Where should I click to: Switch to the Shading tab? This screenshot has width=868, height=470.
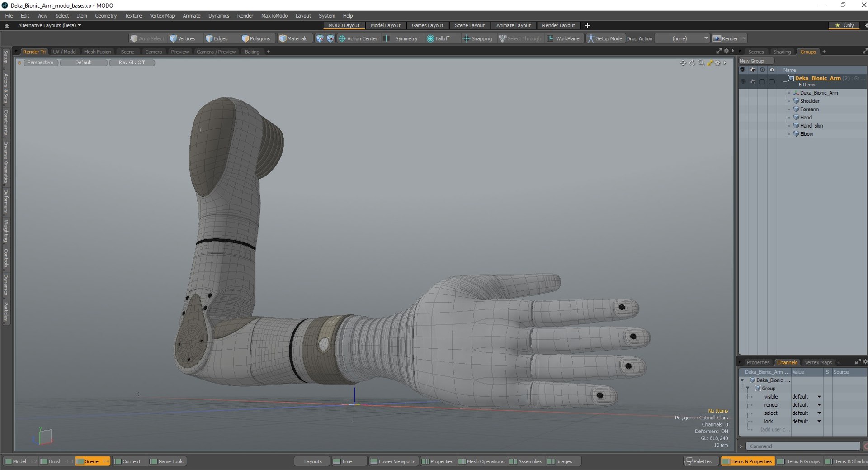coord(782,52)
